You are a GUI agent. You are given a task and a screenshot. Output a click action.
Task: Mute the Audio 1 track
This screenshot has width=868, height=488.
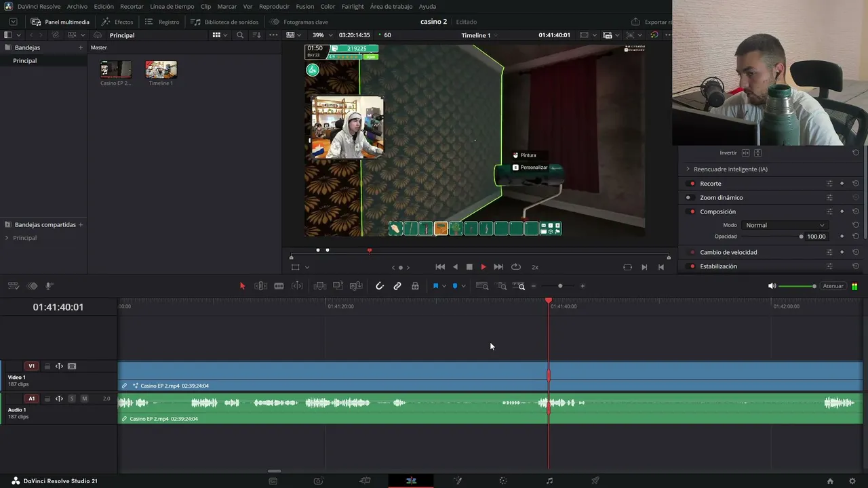click(x=85, y=399)
